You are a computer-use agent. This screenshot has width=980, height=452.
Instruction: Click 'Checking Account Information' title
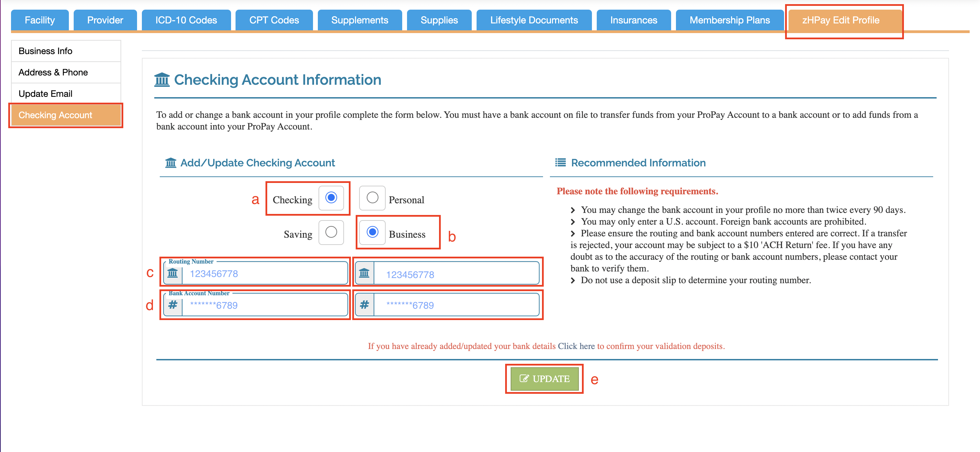[277, 80]
